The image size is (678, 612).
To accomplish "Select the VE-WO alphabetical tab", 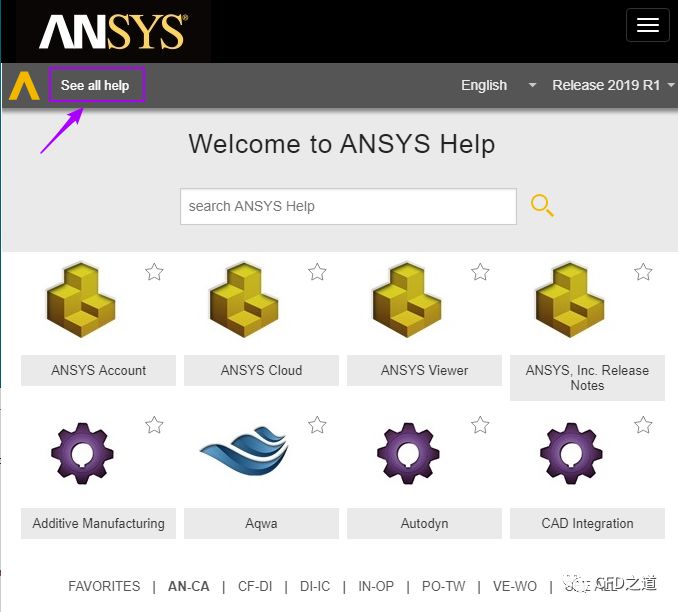I will pos(515,586).
